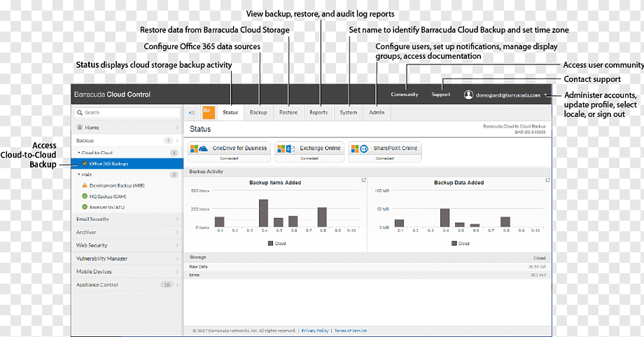Click the Backup badge count 4
This screenshot has width=644, height=337.
coord(168,141)
